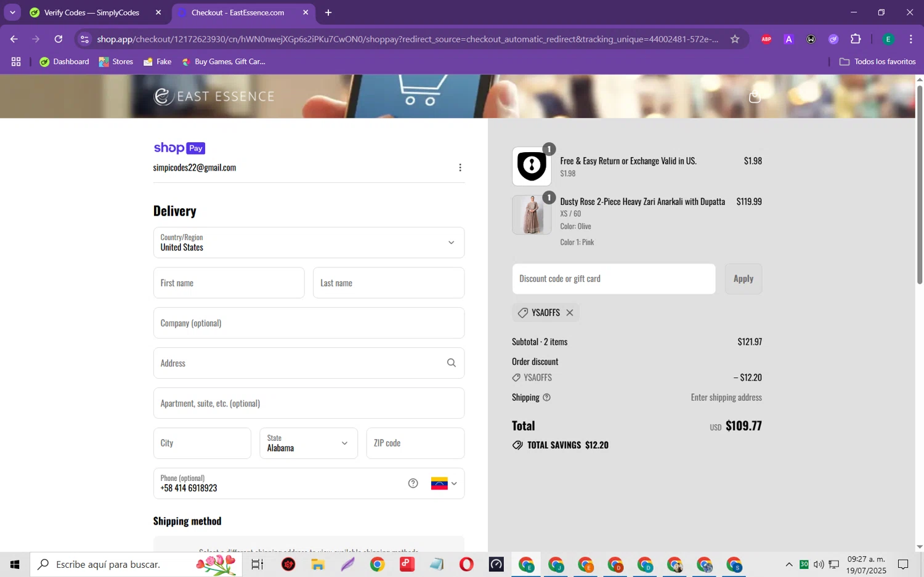
Task: Close the Verify Codes tab
Action: [x=158, y=12]
